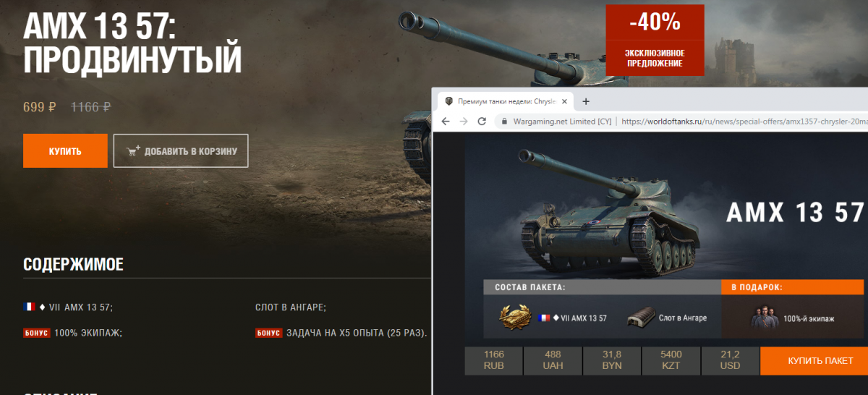This screenshot has height=395, width=868.
Task: Close the Премиум танки недели tab
Action: point(564,101)
